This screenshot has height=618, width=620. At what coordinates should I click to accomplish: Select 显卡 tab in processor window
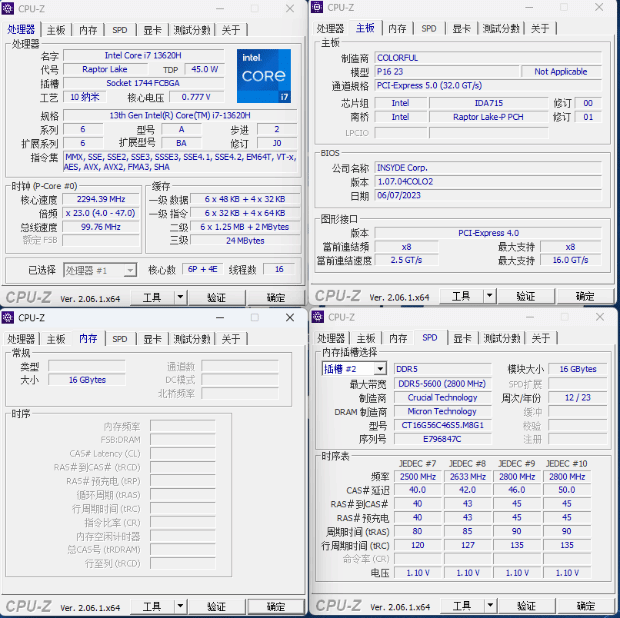(152, 30)
